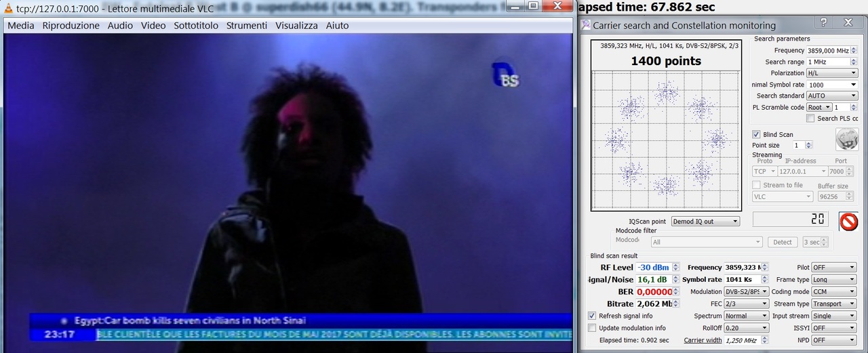Toggle the Blind Scan checkbox

756,134
